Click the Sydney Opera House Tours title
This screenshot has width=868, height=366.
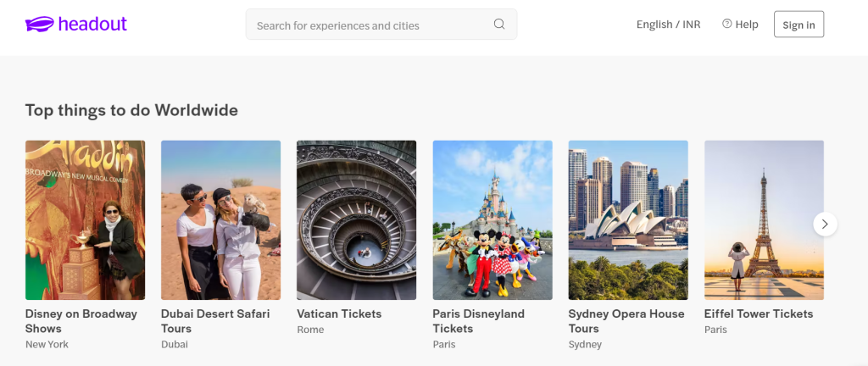pos(626,320)
